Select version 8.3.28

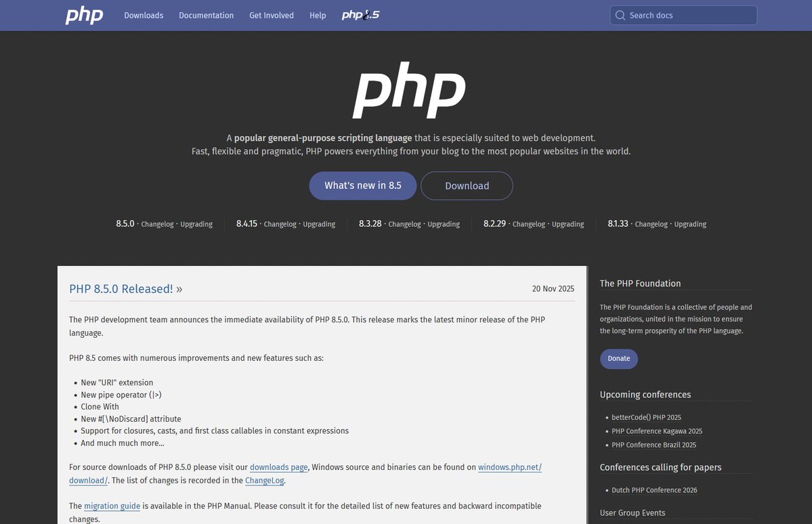[x=370, y=223]
